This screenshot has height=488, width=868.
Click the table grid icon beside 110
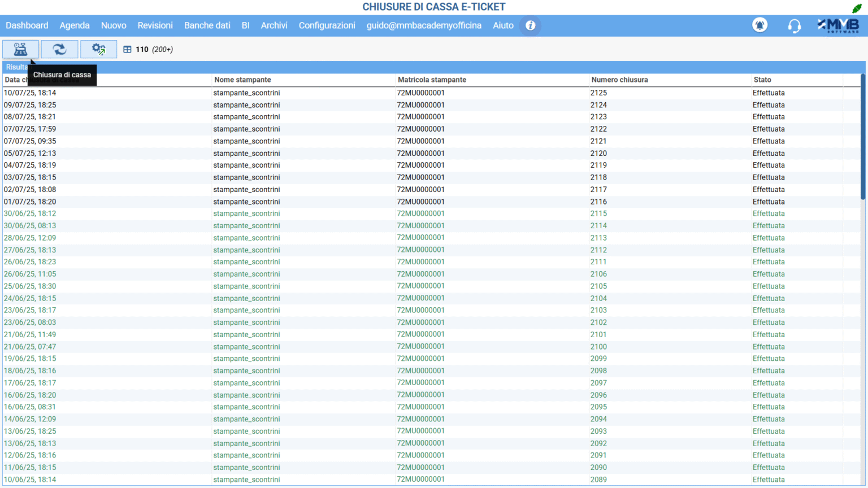(x=127, y=50)
